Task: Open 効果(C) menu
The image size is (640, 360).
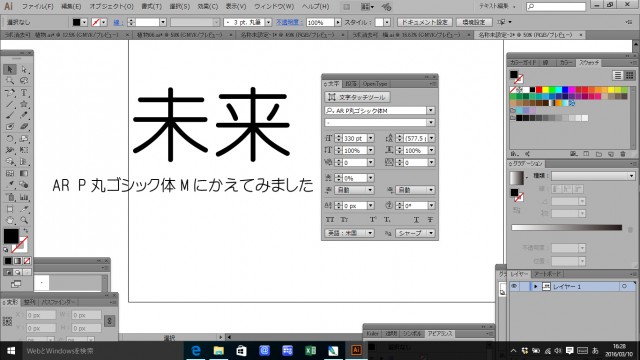Action: pos(207,7)
